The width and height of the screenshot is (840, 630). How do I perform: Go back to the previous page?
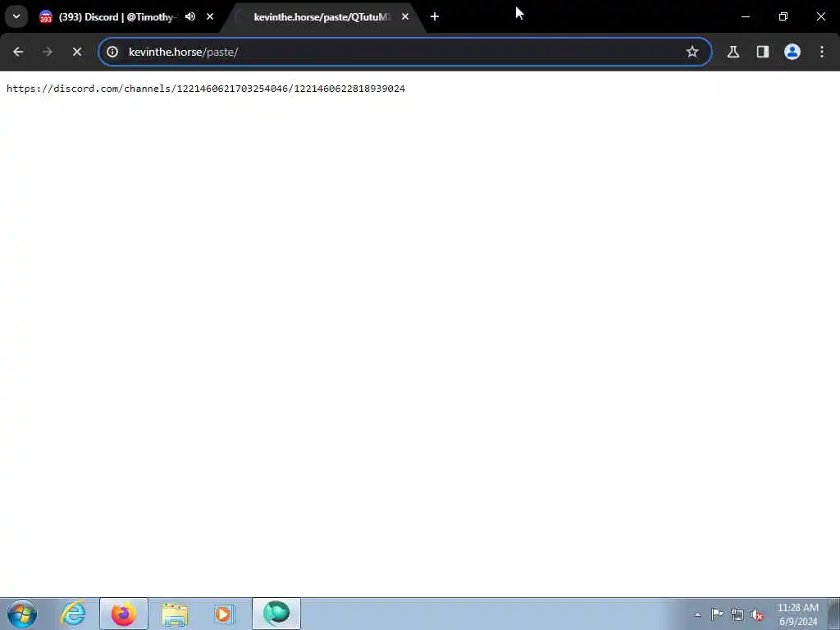coord(18,52)
